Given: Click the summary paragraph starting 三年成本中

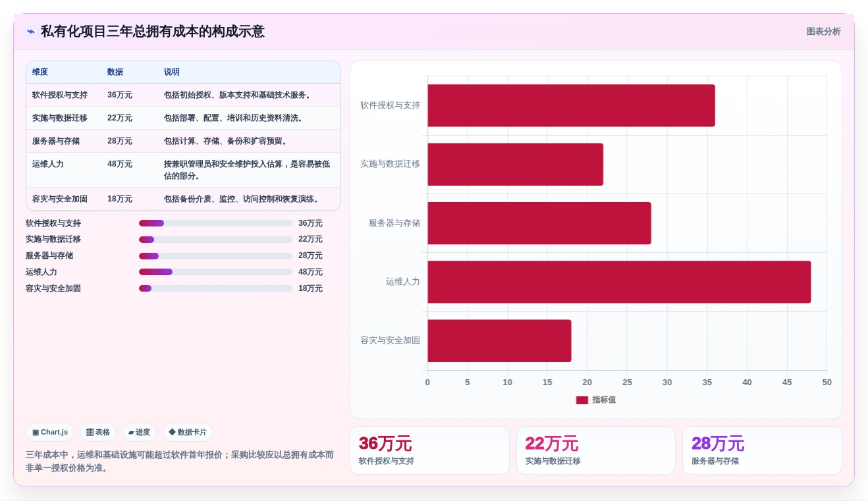Looking at the screenshot, I should point(180,461).
